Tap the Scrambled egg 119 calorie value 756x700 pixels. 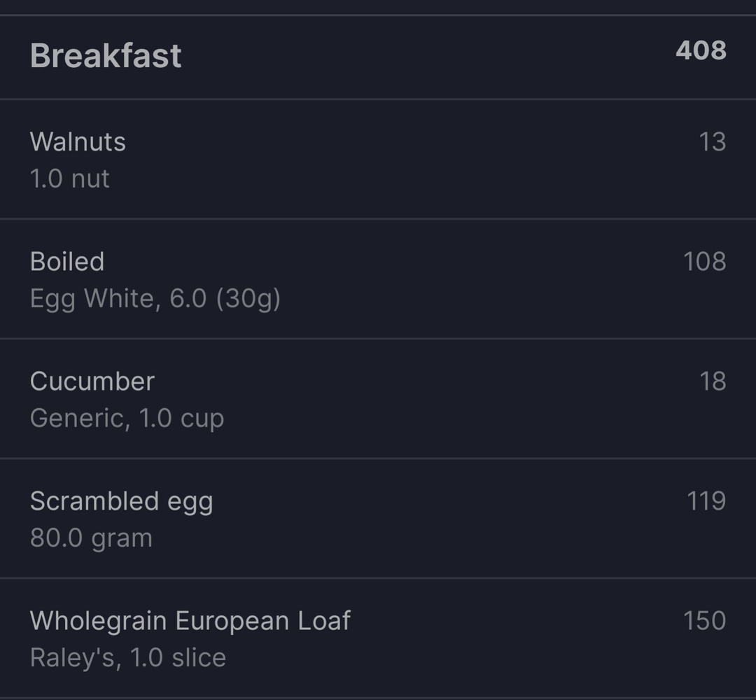pyautogui.click(x=706, y=501)
